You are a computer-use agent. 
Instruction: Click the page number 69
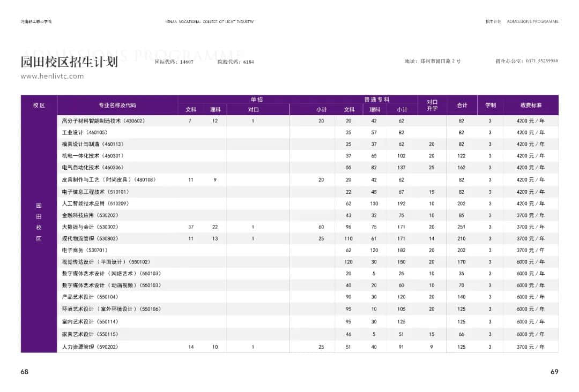(554, 372)
